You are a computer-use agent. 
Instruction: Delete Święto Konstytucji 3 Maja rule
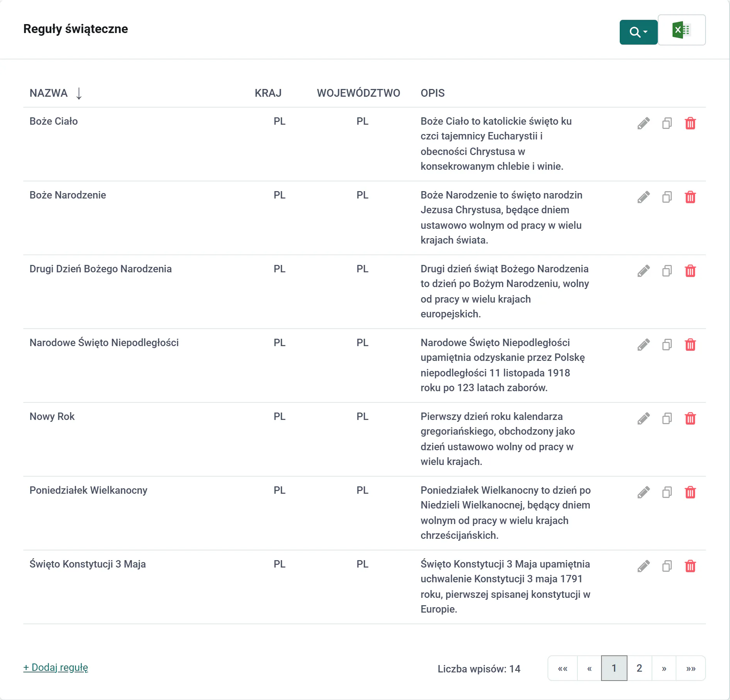[690, 566]
